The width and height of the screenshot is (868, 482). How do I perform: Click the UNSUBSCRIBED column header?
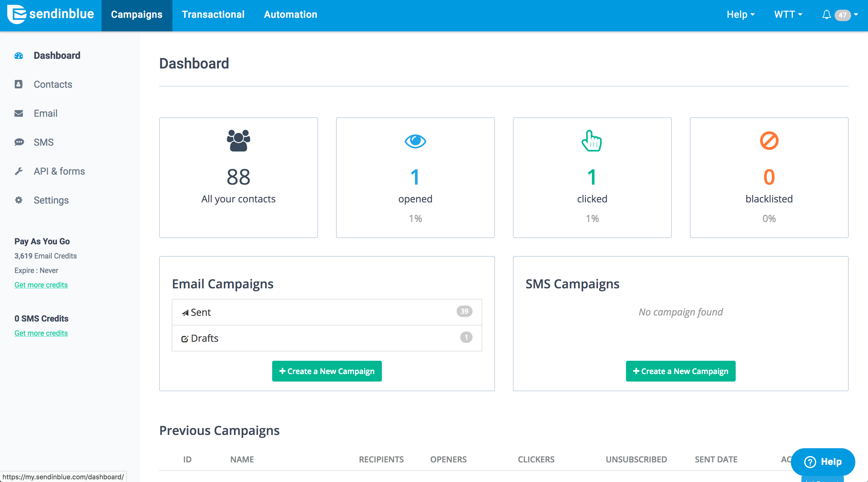coord(636,459)
